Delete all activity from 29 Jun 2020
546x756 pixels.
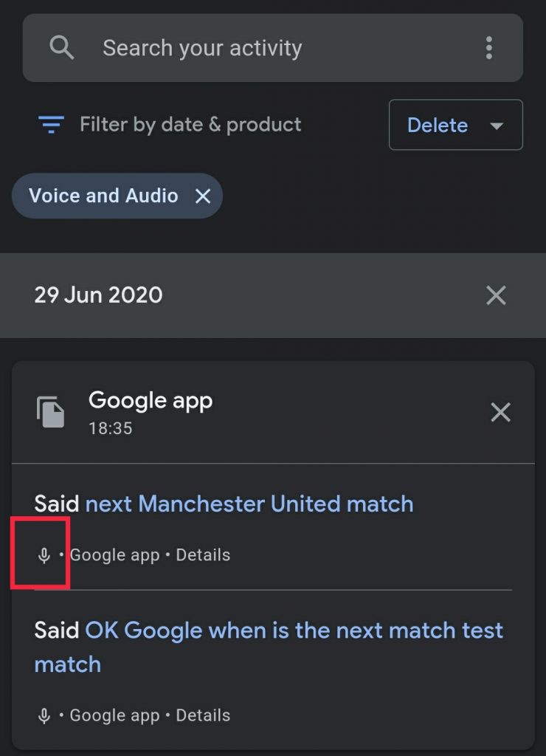496,295
